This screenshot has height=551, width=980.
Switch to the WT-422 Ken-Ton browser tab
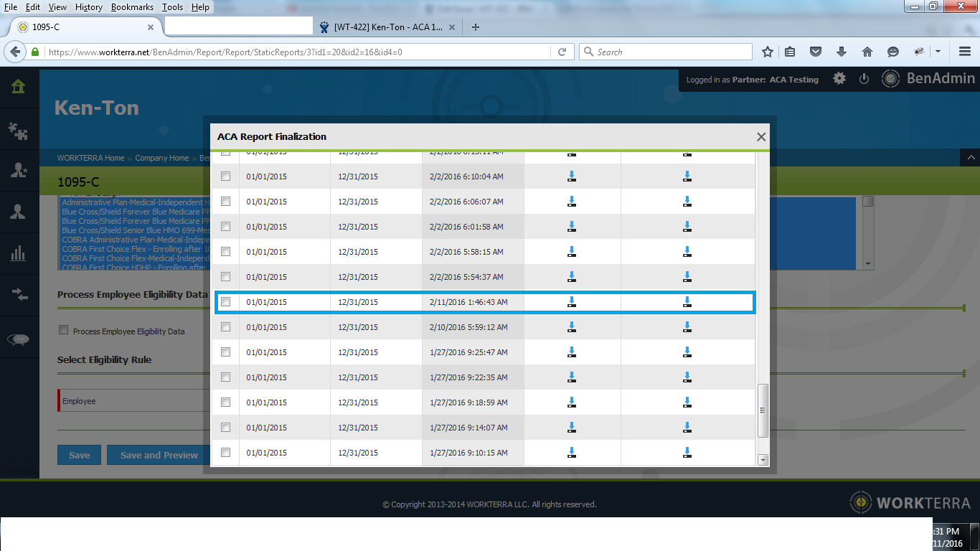coord(387,27)
